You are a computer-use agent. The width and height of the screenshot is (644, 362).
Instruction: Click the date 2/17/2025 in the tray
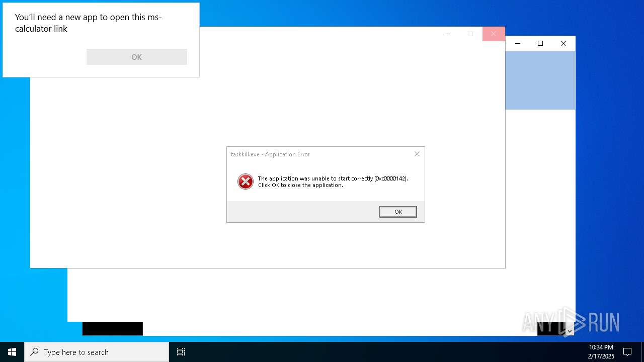(x=601, y=356)
